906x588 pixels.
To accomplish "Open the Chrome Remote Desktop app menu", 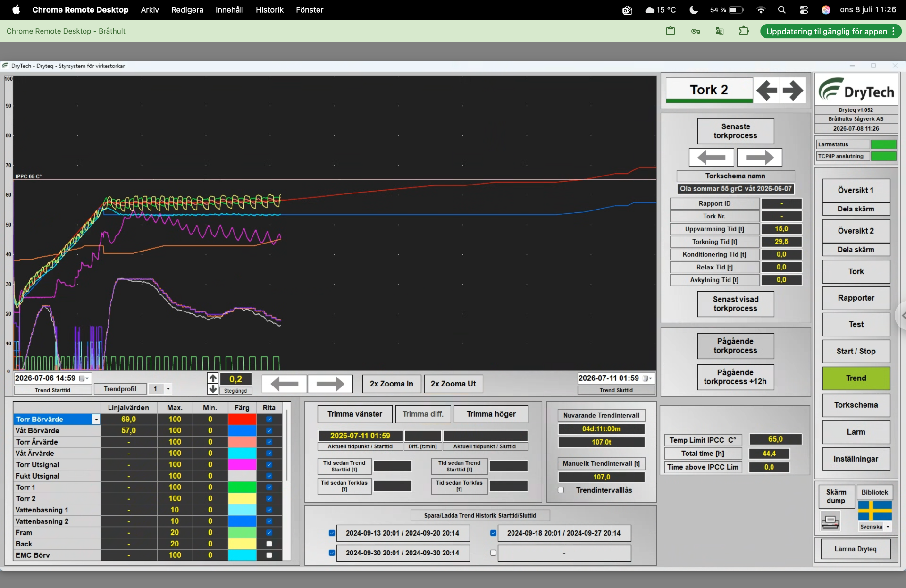I will (x=80, y=9).
